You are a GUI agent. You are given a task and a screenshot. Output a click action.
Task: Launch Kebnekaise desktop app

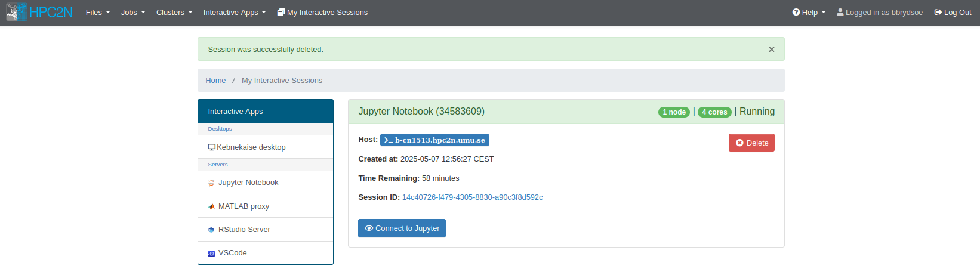266,147
